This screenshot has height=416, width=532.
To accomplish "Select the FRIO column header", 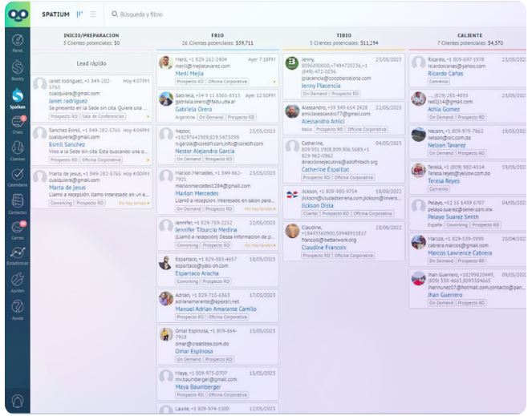I will point(217,35).
